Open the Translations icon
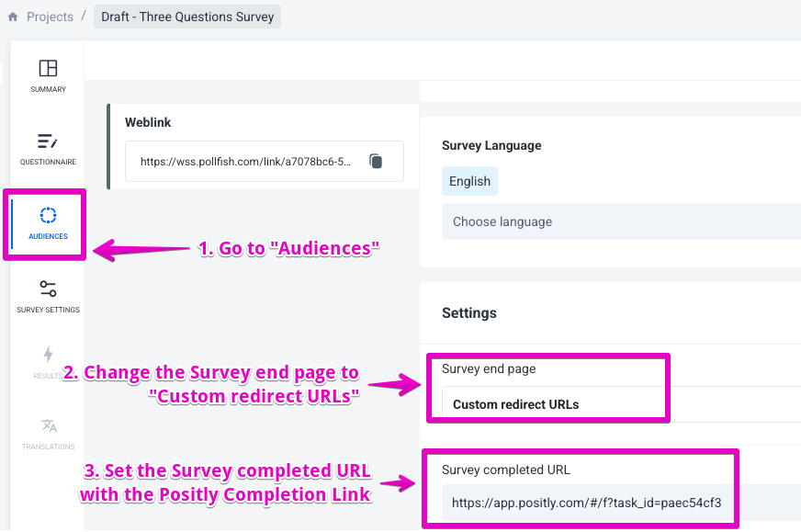This screenshot has width=801, height=532. tap(49, 426)
